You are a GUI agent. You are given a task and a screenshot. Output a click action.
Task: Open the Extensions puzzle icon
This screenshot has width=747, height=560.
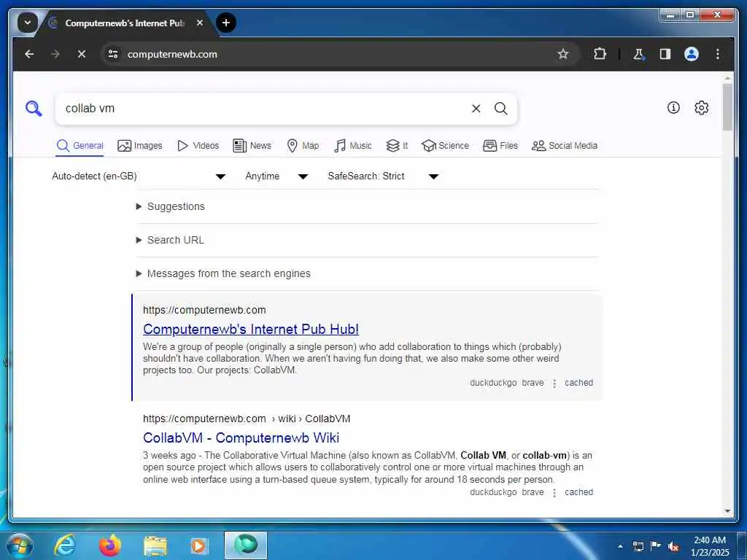coord(600,54)
